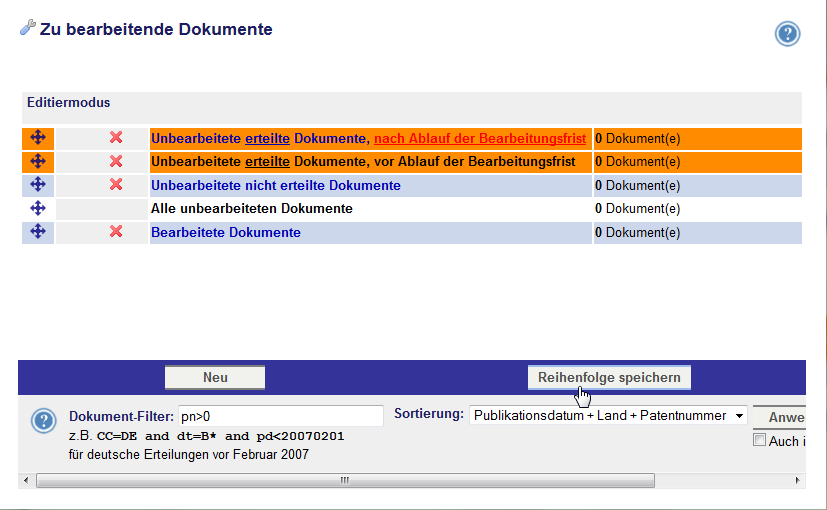Open 'Unbearbeitete erteilte Dokumente, nach Ablauf der Bearbeitungsfrist' link
This screenshot has height=510, width=827.
368,139
